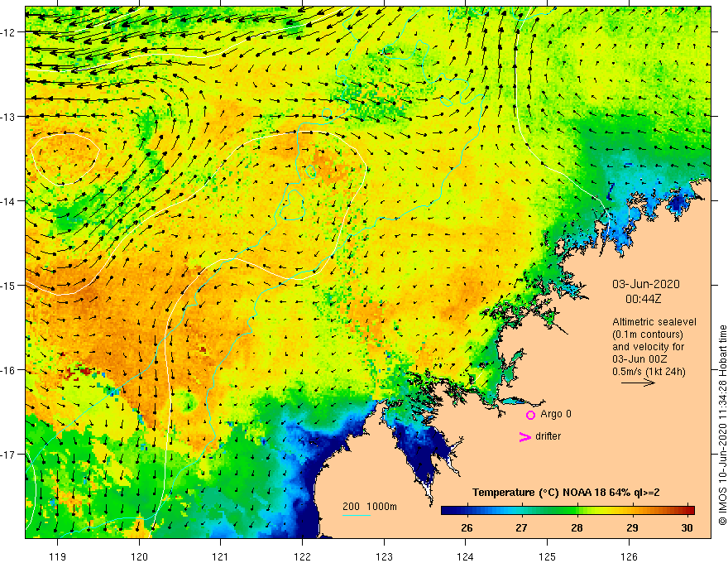Click the '03-Jun 00Z' text
This screenshot has height=563, width=728.
[639, 359]
